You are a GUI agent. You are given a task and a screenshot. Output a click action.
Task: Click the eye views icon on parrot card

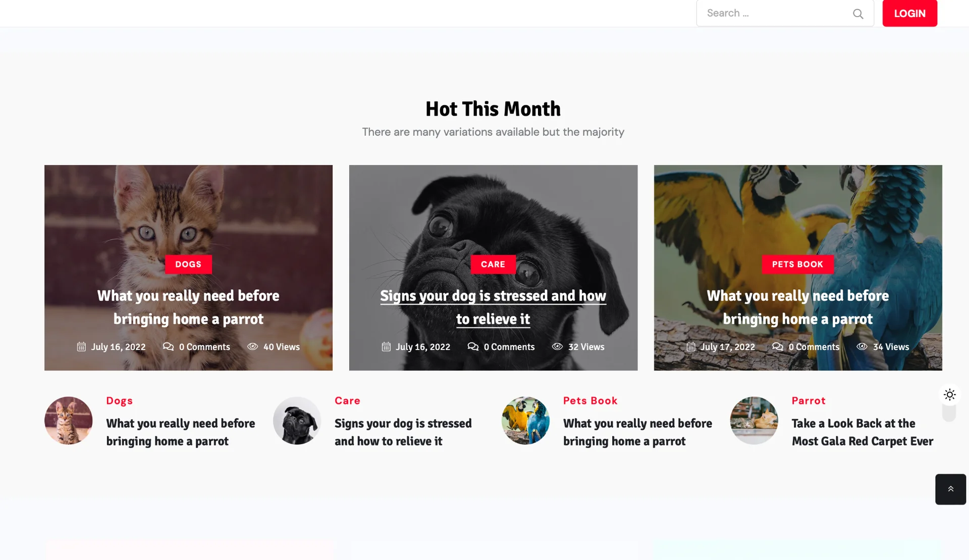click(862, 347)
